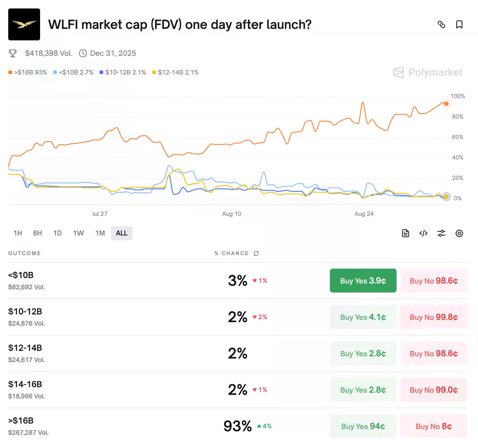478x448 pixels.
Task: Select the ALL timeframe tab
Action: [121, 233]
